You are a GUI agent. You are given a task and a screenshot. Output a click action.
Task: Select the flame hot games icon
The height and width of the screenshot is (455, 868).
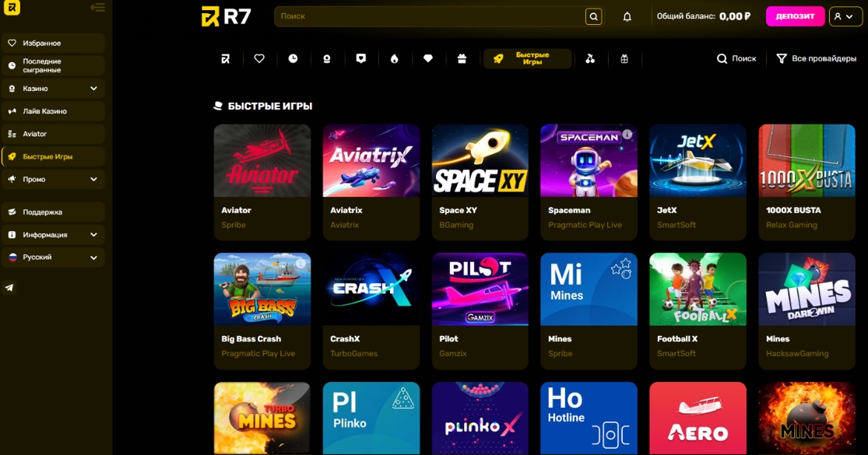tap(394, 58)
